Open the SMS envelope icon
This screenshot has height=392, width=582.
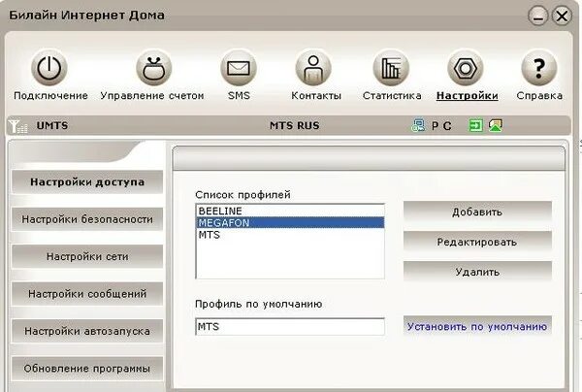tap(239, 68)
